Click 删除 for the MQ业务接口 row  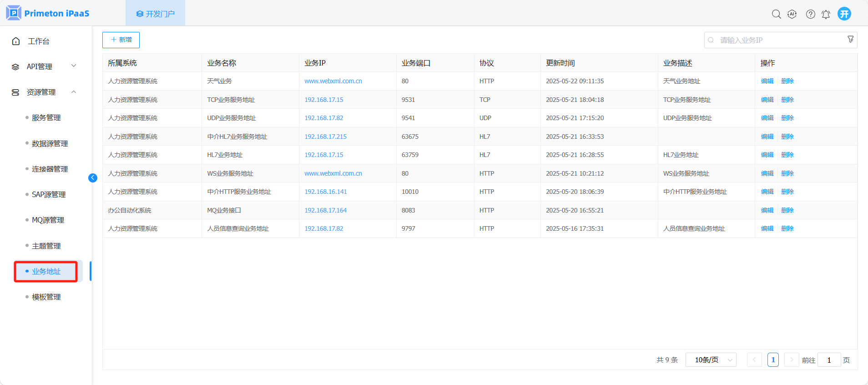787,210
